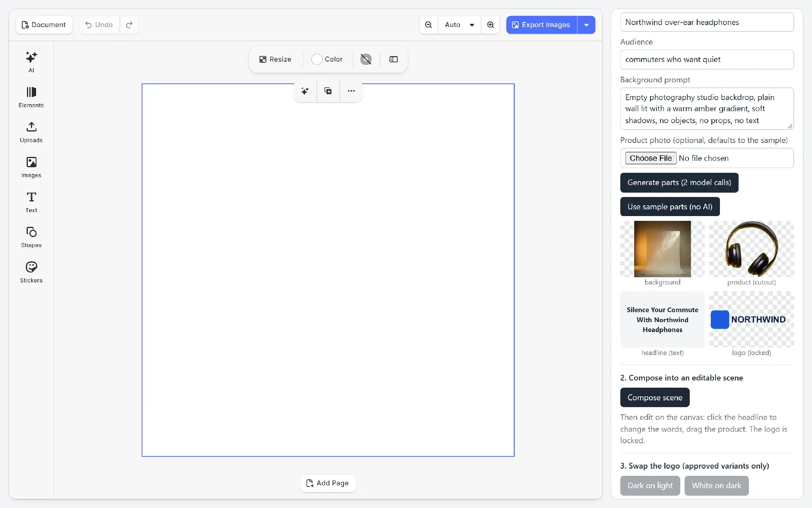This screenshot has height=508, width=812.
Task: Click the Add Page button
Action: [x=328, y=483]
